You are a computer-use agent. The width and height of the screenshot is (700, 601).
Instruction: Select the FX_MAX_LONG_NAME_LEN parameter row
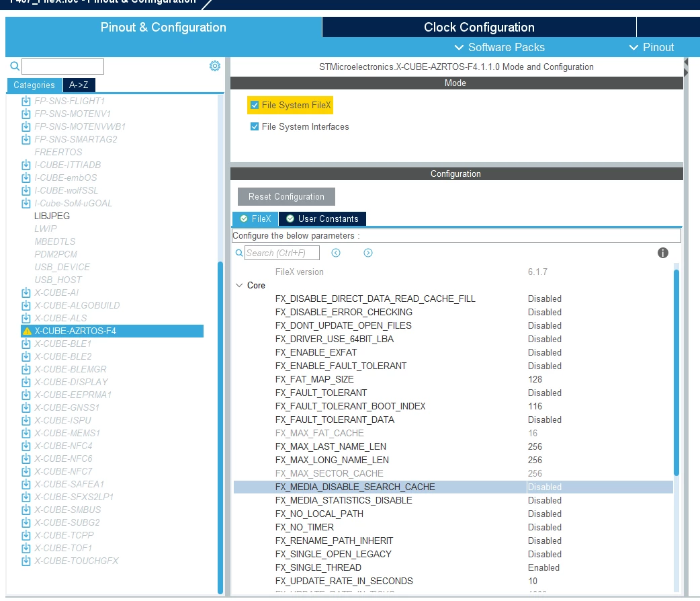tap(453, 460)
